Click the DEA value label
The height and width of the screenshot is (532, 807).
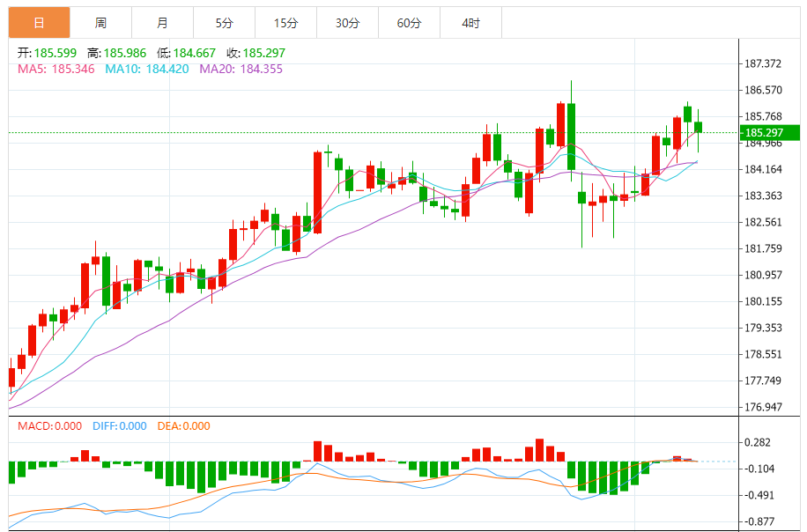183,426
